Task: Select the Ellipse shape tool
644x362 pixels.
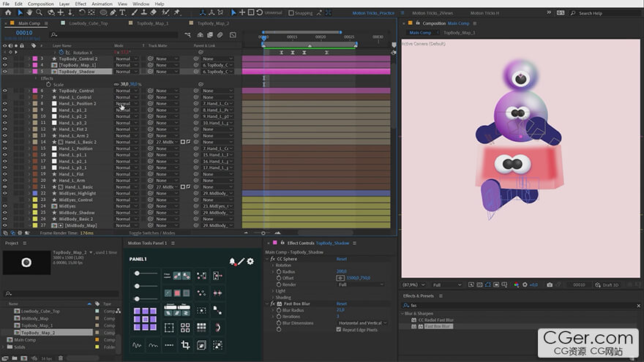Action: (x=103, y=12)
